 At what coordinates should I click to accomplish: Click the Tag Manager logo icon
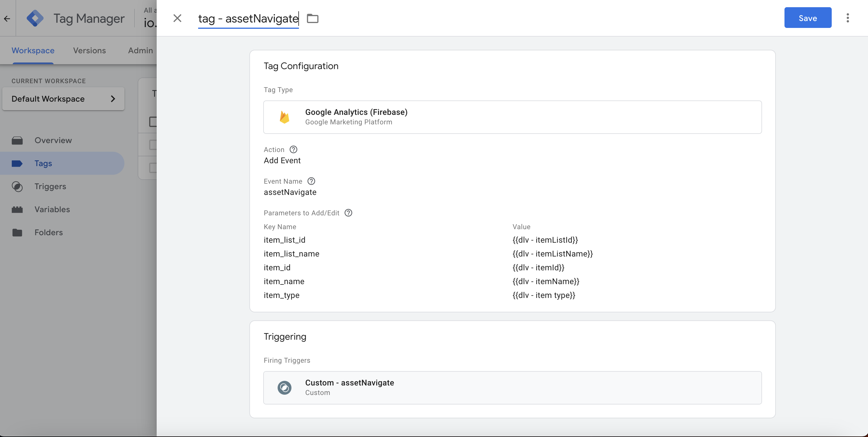click(x=35, y=18)
